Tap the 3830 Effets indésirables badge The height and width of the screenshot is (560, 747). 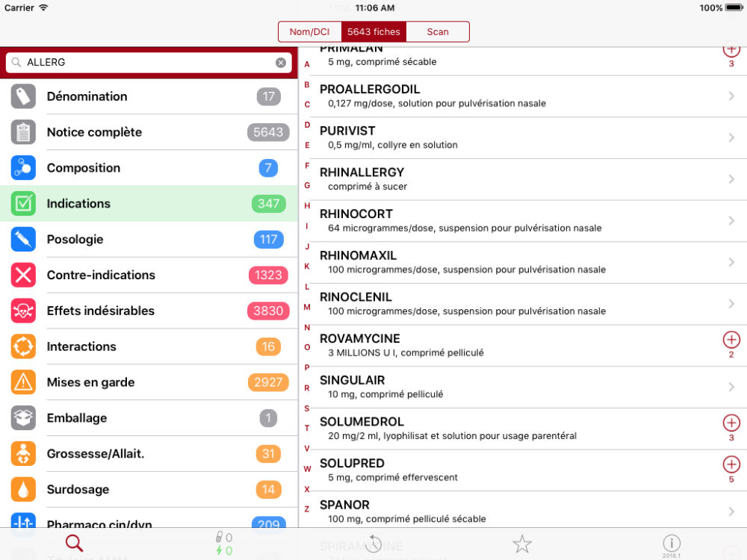tap(268, 311)
